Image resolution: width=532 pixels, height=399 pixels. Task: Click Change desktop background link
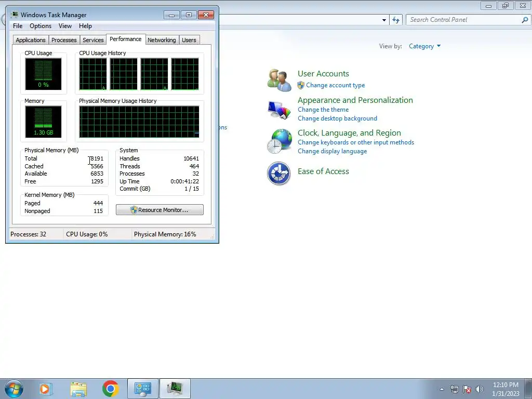tap(337, 118)
